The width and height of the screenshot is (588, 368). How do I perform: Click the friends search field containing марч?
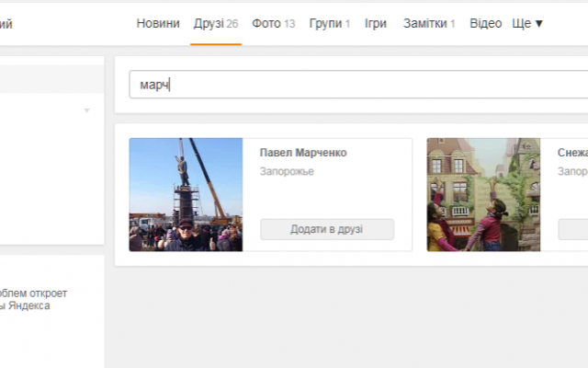(358, 85)
